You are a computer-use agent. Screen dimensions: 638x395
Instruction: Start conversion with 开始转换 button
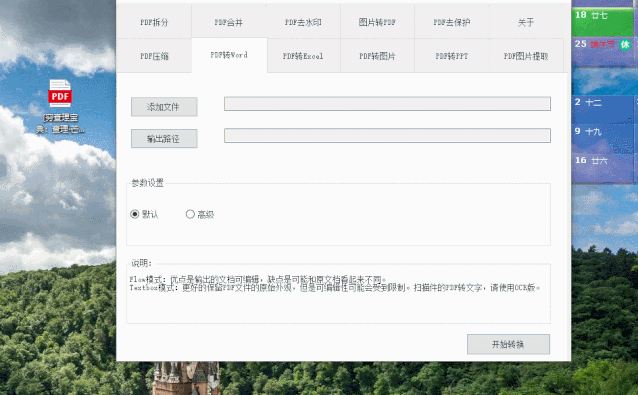pos(508,344)
